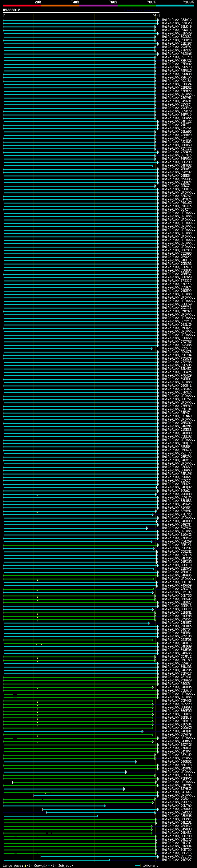
Task: Select UniRef100_B0EPX6 label
Action: point(177,819)
